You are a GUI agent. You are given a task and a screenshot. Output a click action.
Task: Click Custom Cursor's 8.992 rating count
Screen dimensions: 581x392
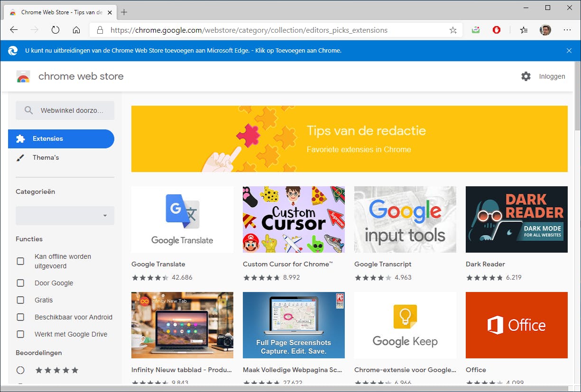click(x=291, y=277)
